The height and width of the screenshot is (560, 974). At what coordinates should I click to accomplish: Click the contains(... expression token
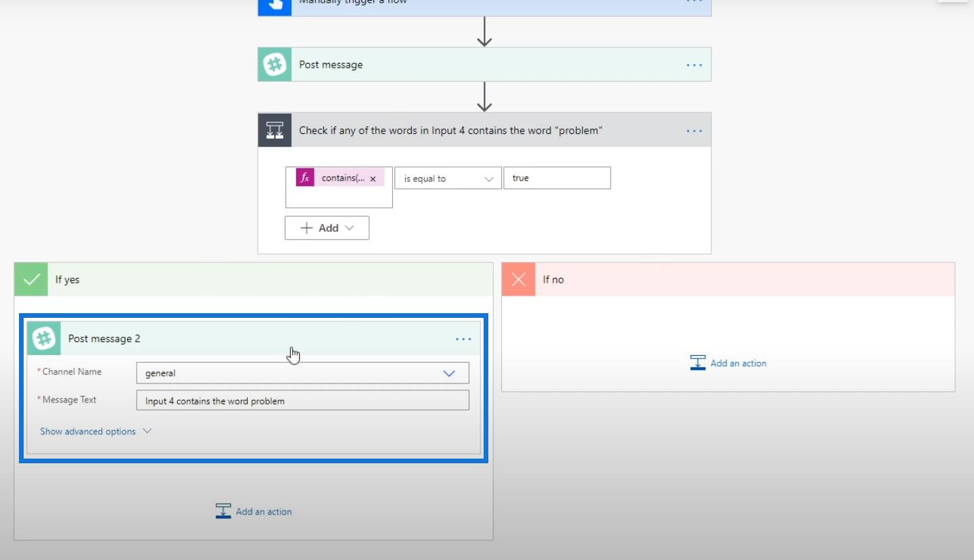[340, 178]
